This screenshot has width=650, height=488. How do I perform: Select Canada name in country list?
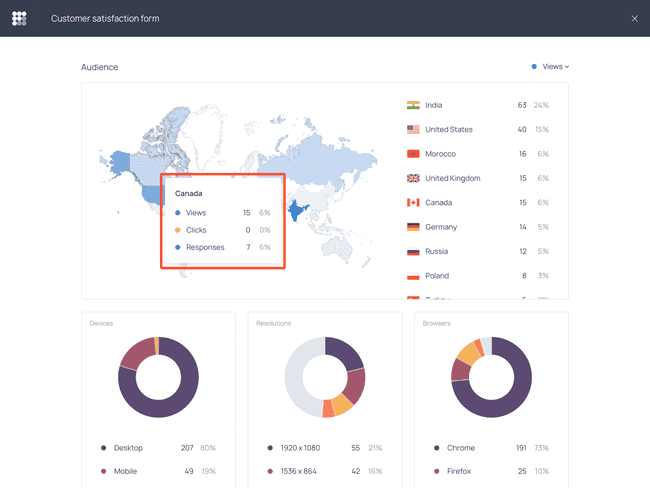pyautogui.click(x=439, y=203)
